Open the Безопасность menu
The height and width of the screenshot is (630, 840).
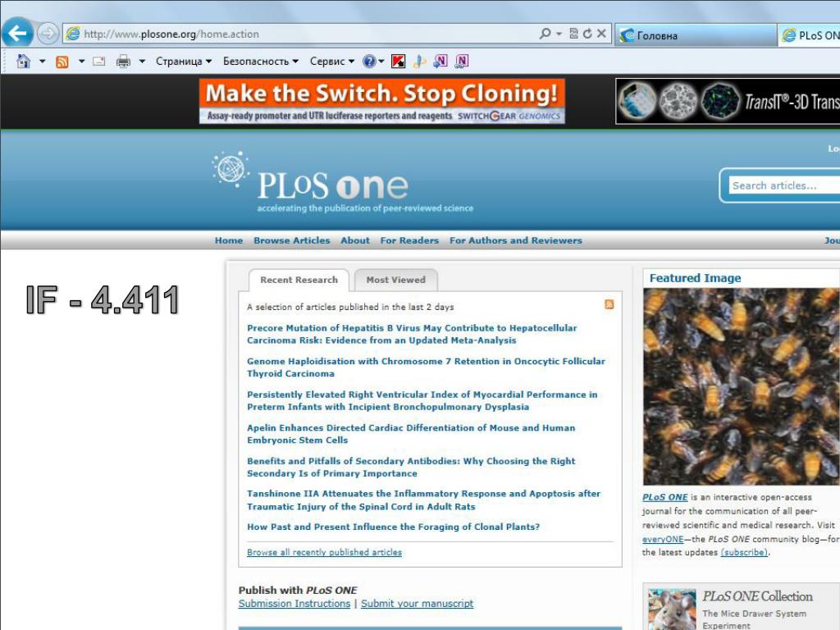click(261, 61)
